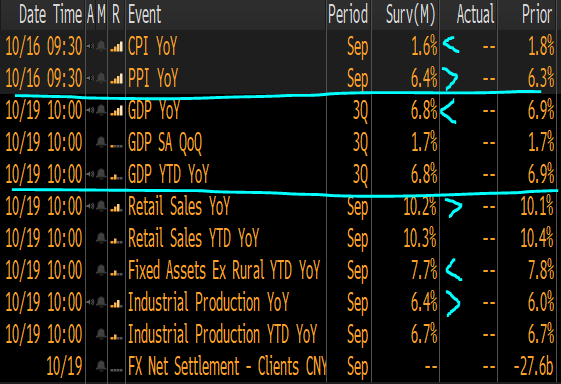Image resolution: width=561 pixels, height=384 pixels.
Task: Click the Surv(M) column header
Action: click(x=410, y=15)
